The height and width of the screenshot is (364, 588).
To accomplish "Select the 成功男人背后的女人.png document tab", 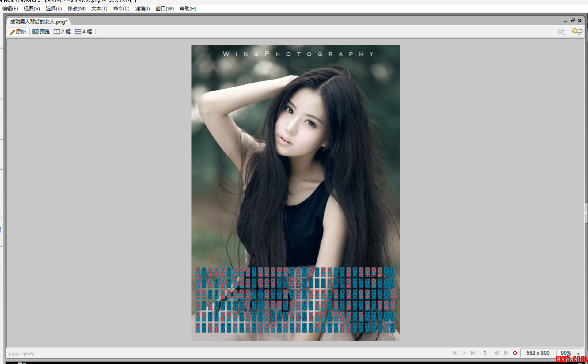I will click(x=39, y=22).
